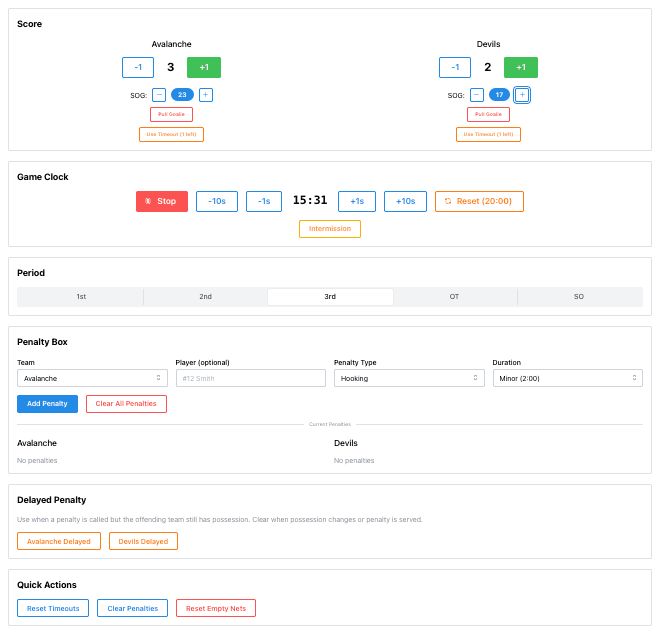Pull the Avalanche goalie

point(171,114)
